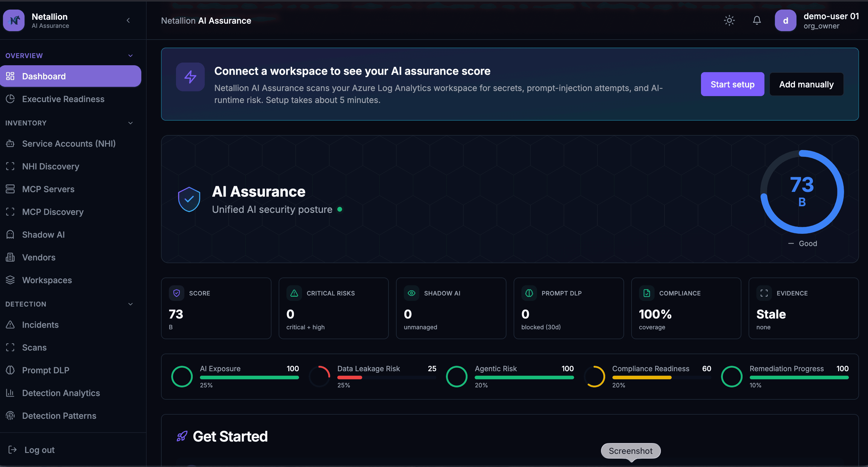
Task: Open the Shadow AI page
Action: tap(70, 234)
